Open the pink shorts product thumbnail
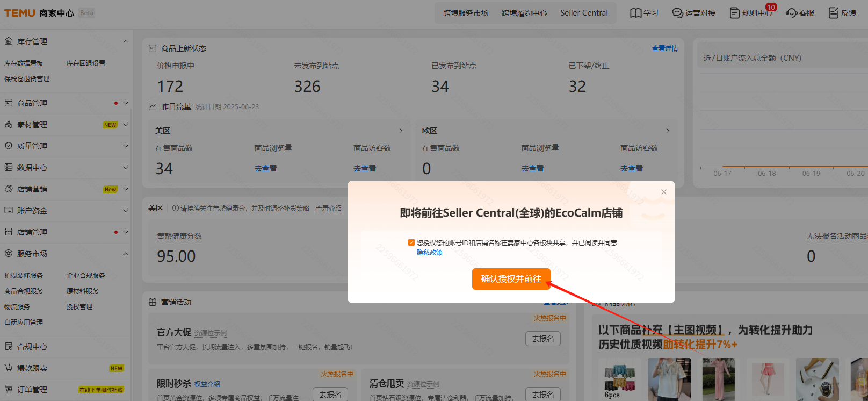This screenshot has height=401, width=868. (768, 379)
